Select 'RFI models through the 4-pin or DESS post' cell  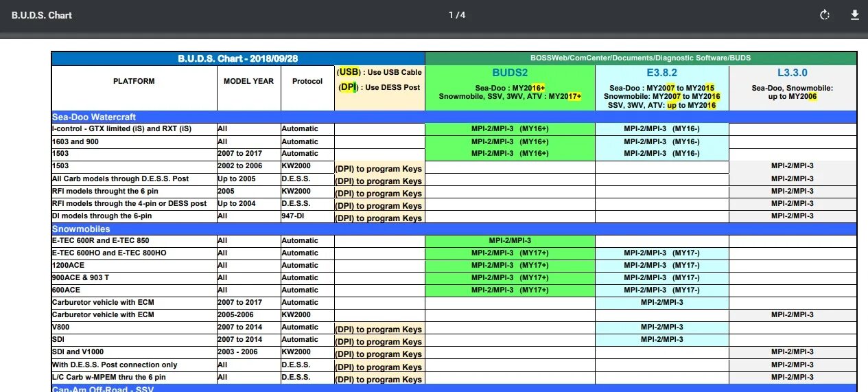(x=134, y=203)
